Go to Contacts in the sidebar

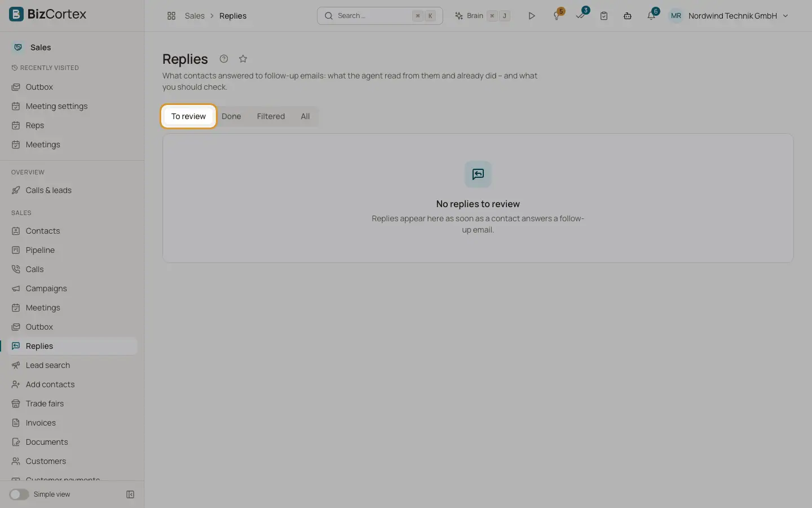72,231
